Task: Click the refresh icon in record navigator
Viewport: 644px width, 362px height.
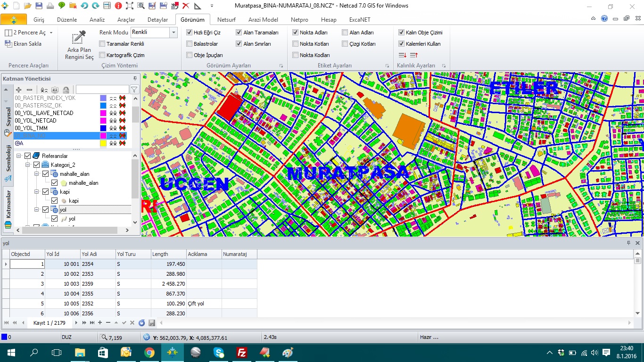Action: (x=142, y=323)
